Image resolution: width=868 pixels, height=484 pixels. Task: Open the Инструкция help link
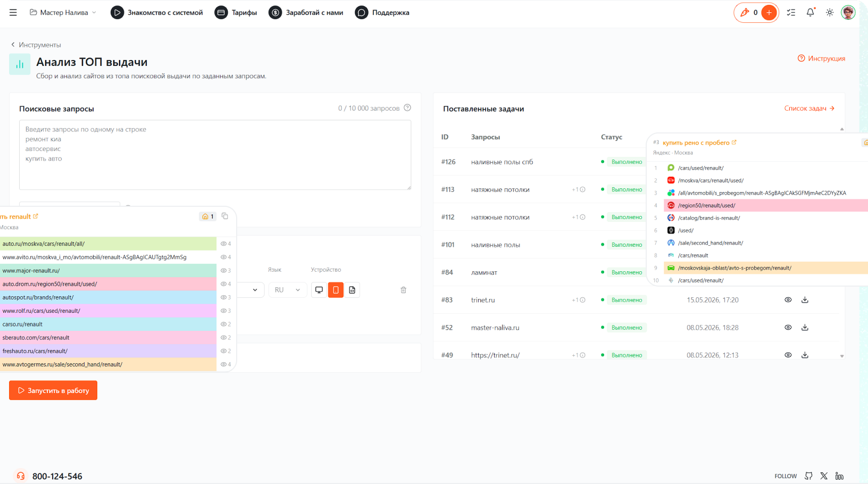[821, 59]
